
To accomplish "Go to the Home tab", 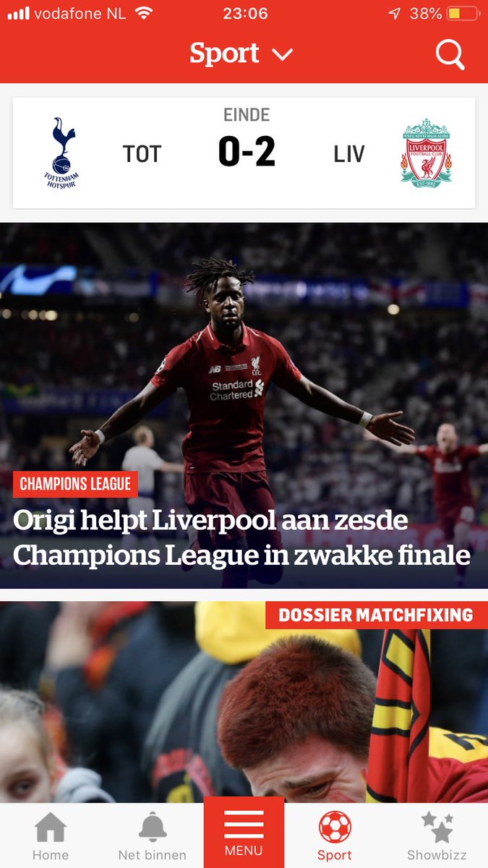I will 51,837.
